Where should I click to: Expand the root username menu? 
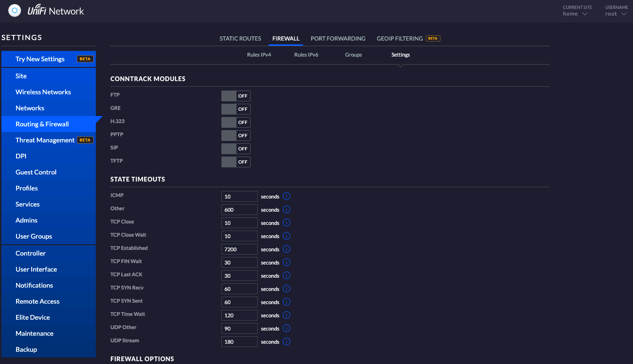[x=615, y=14]
